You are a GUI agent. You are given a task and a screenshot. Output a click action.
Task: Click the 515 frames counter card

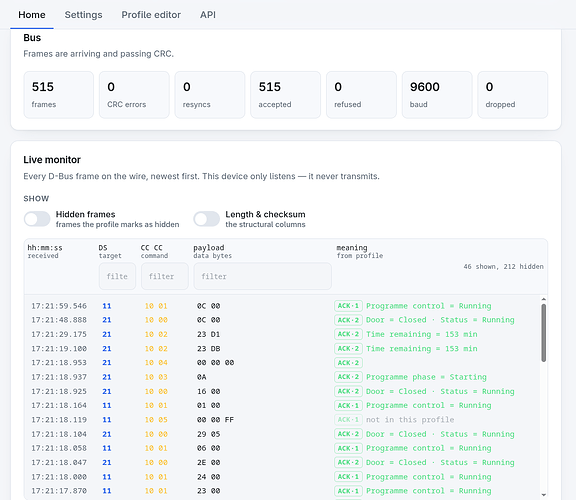point(59,95)
